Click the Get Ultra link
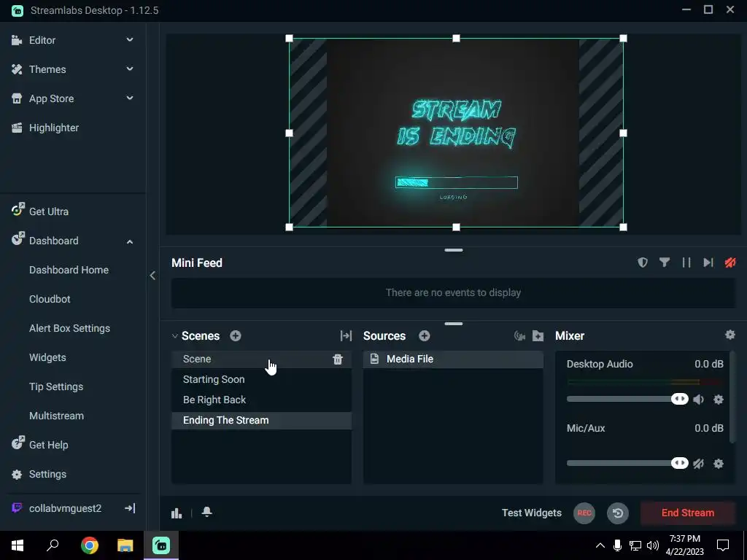Image resolution: width=747 pixels, height=560 pixels. [49, 211]
